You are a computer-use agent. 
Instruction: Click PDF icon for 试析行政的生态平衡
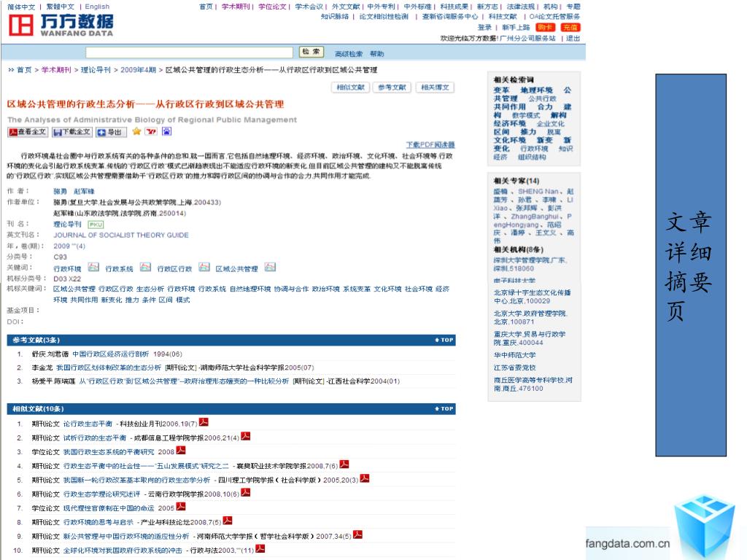tap(246, 436)
